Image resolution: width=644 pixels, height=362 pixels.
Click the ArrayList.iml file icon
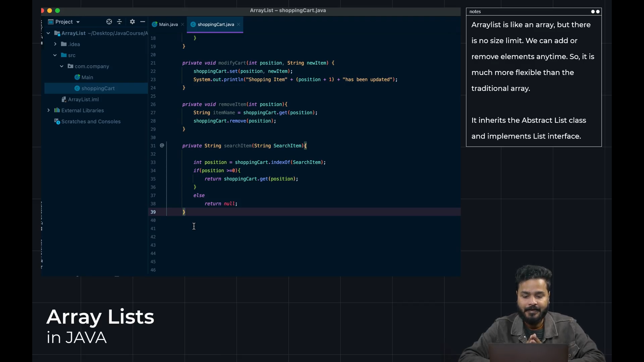point(64,100)
